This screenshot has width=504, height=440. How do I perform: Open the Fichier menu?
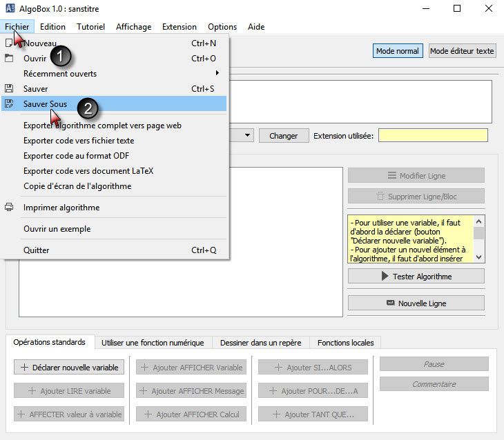pyautogui.click(x=17, y=27)
